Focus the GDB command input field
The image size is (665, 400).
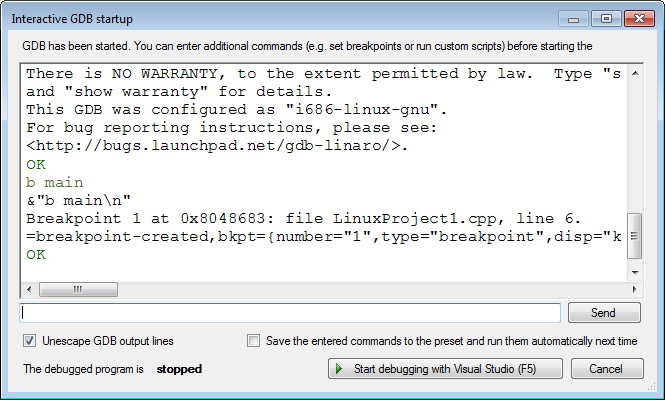[x=290, y=313]
